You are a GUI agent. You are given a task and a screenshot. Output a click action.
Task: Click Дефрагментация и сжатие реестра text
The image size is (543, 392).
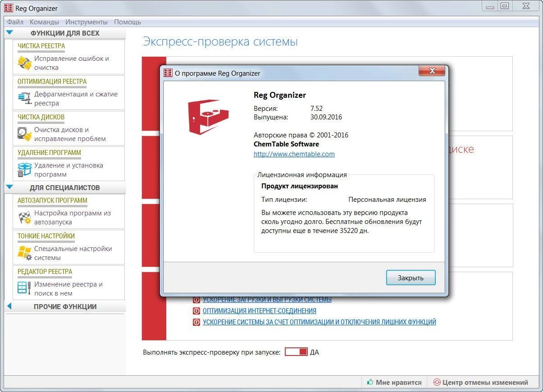(76, 99)
